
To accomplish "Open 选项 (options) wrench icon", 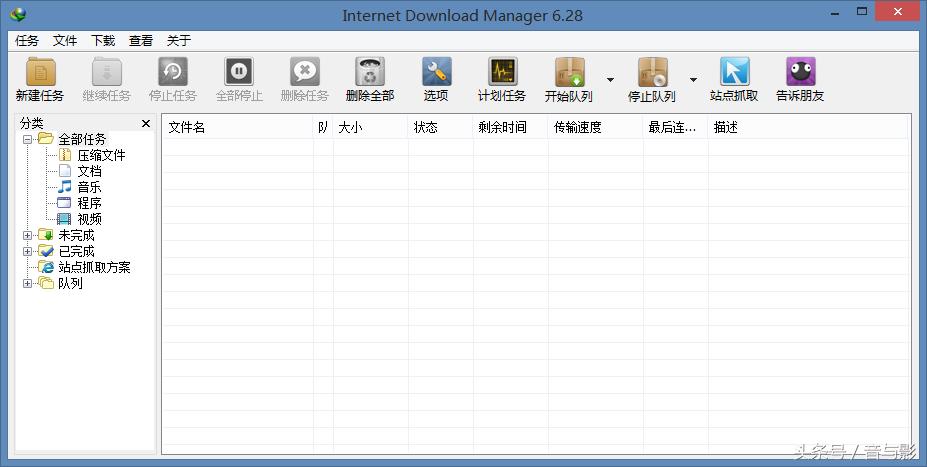I will [436, 72].
